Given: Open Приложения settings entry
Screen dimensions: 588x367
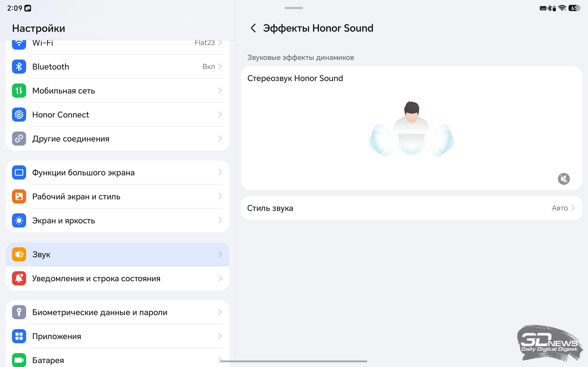Looking at the screenshot, I should [x=117, y=336].
